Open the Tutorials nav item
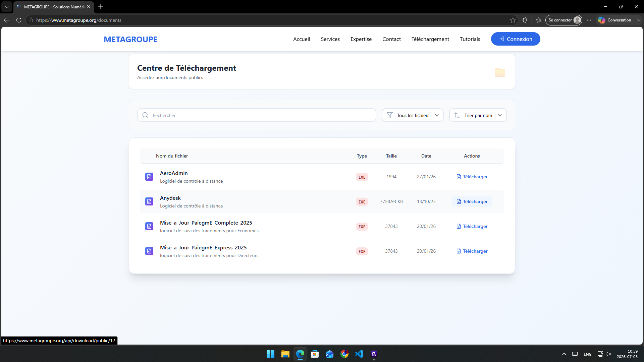 (x=470, y=39)
